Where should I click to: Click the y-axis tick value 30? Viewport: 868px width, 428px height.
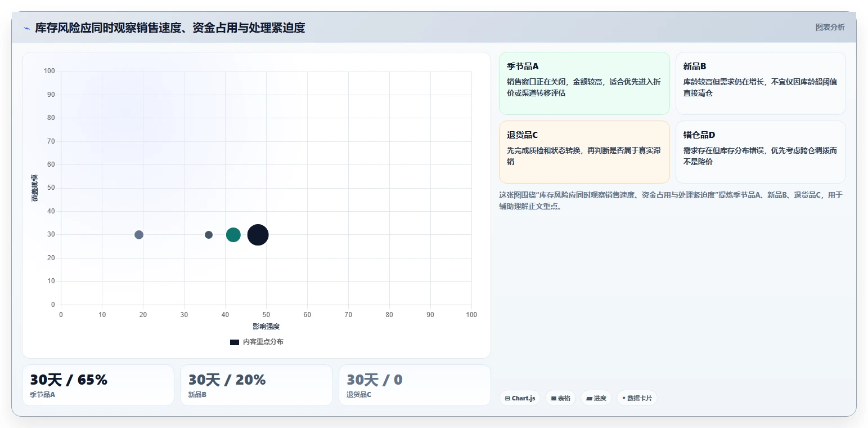tap(51, 235)
